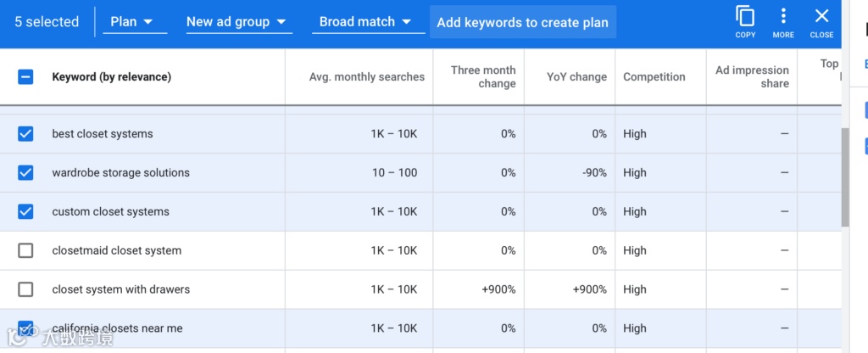868x353 pixels.
Task: Sort by Competition column header
Action: coord(654,76)
